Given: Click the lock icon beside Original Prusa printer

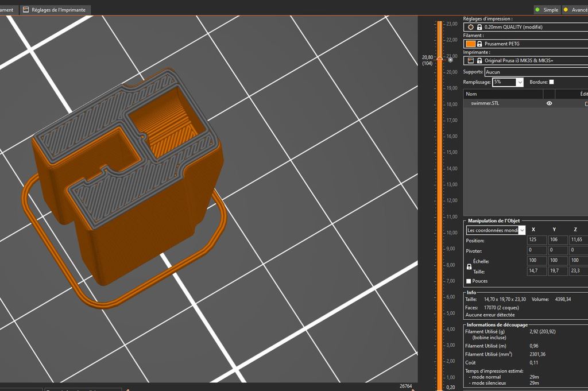Looking at the screenshot, I should (x=479, y=60).
